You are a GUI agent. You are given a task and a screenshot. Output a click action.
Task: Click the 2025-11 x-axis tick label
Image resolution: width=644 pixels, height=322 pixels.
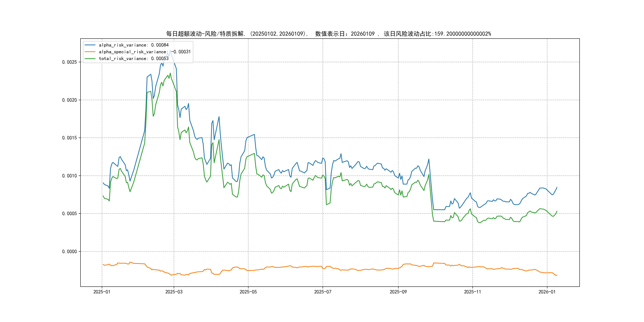(x=472, y=292)
